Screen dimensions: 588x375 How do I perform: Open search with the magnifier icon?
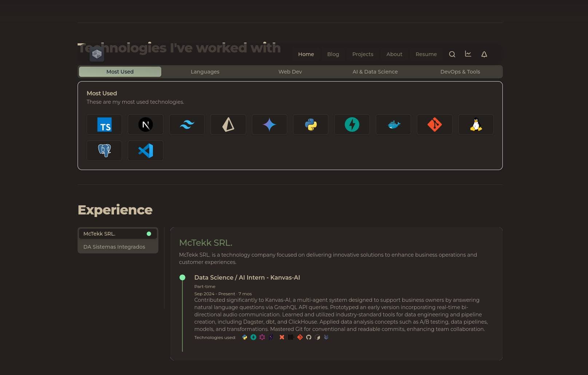pos(452,54)
